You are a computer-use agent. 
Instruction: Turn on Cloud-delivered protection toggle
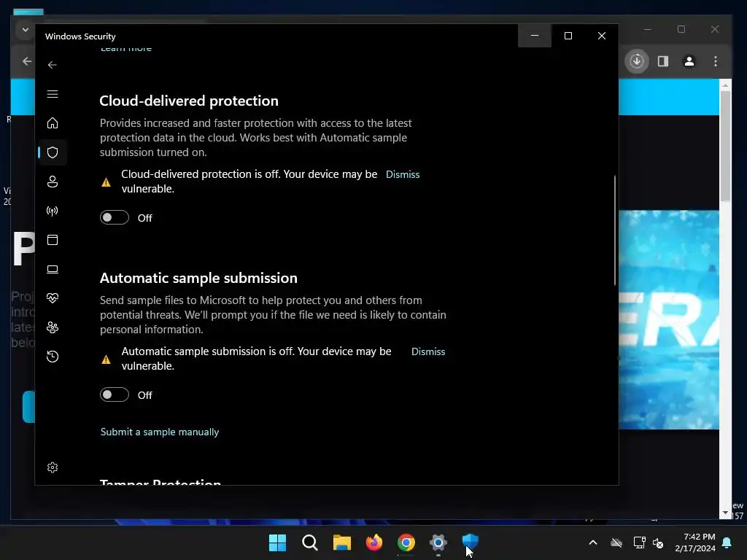[x=115, y=217]
